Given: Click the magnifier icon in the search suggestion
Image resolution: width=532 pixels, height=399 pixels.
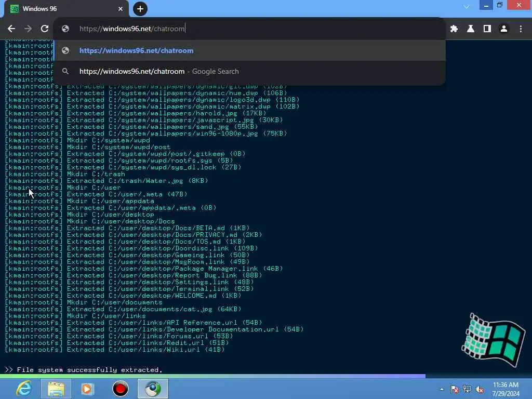Looking at the screenshot, I should tap(65, 71).
